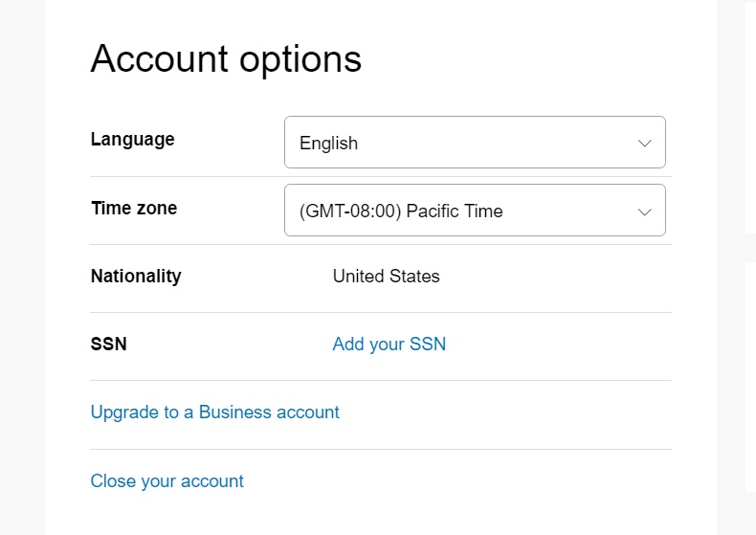
Task: Open the Language dropdown showing English
Action: [475, 143]
